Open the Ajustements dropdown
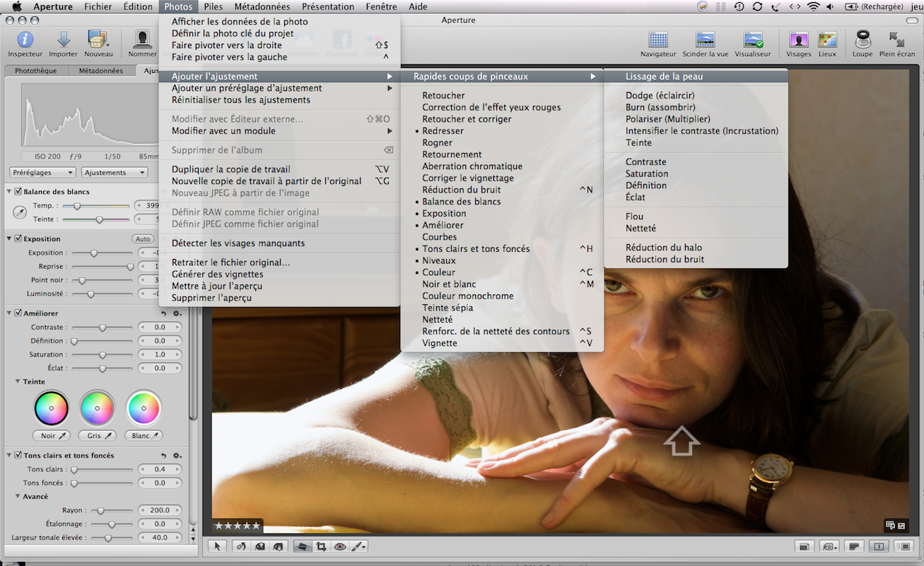 pyautogui.click(x=115, y=173)
